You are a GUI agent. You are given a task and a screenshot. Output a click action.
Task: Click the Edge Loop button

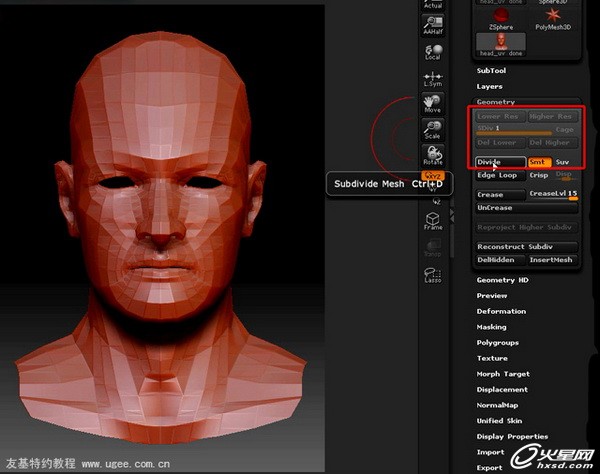(501, 175)
